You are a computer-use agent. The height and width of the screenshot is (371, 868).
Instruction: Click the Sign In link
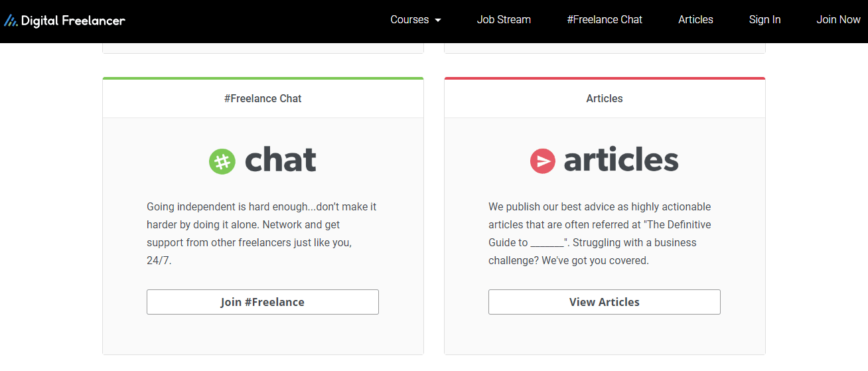pos(764,20)
